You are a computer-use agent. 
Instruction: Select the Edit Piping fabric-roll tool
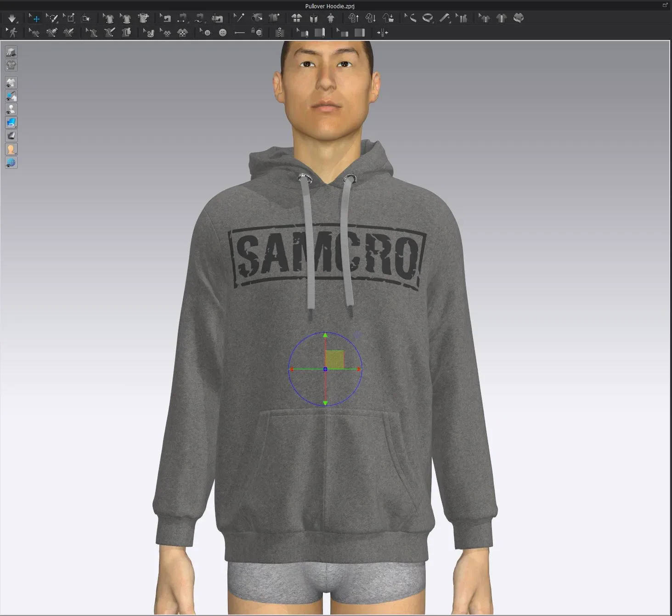[x=303, y=33]
